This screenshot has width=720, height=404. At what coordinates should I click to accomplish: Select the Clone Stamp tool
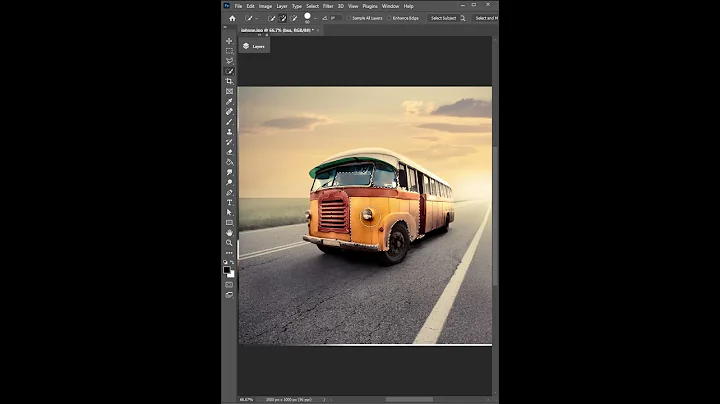point(229,132)
